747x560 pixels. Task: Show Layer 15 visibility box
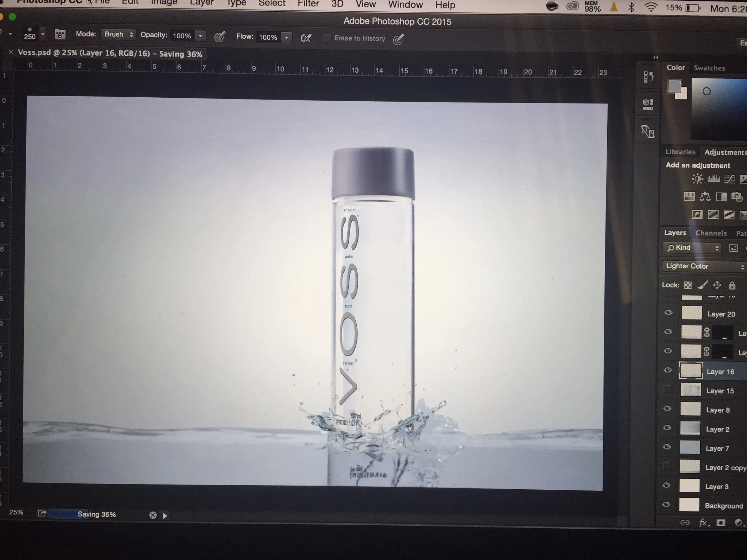667,389
